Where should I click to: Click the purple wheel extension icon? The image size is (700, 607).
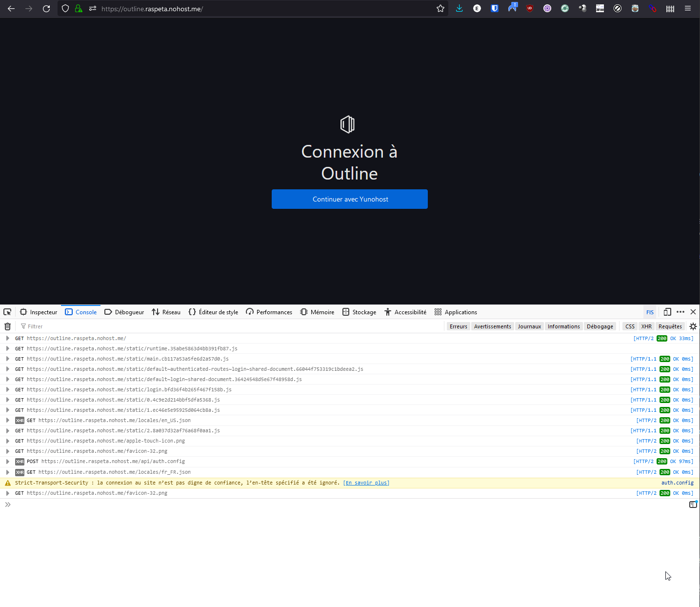point(547,8)
